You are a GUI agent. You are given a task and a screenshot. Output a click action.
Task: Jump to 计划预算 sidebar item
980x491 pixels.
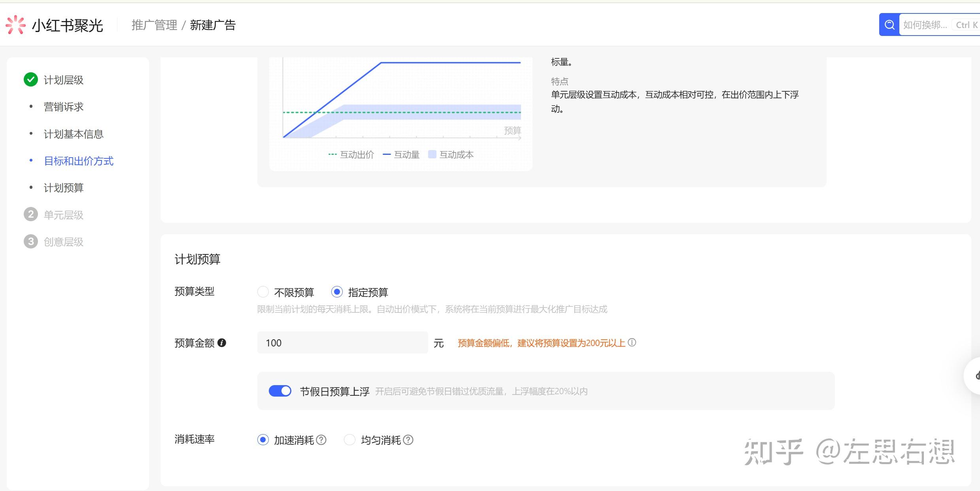[64, 188]
